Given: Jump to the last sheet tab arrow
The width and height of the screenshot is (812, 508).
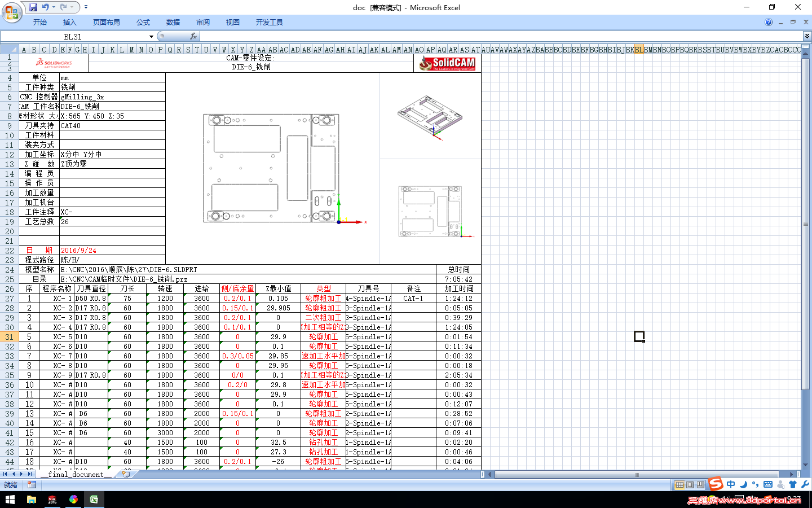Looking at the screenshot, I should click(29, 475).
